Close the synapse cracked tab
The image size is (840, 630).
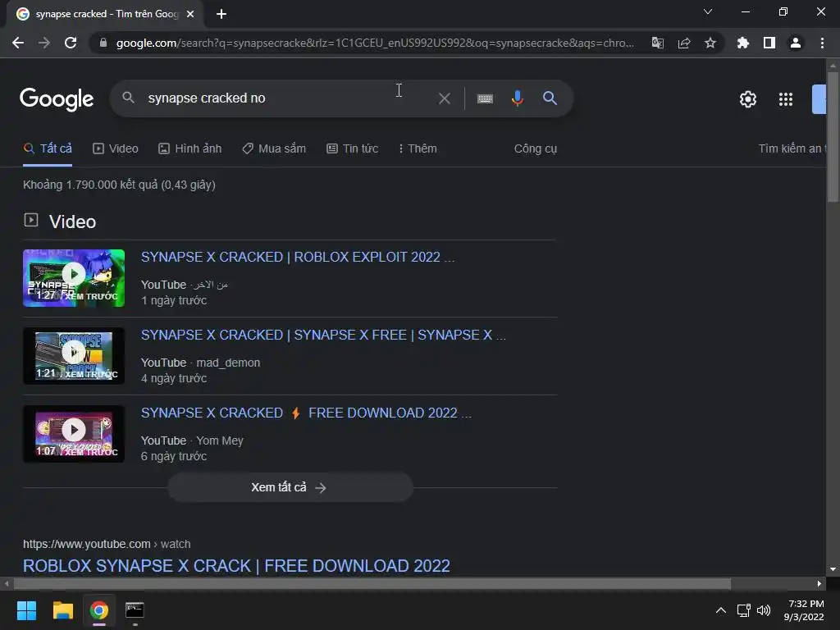[190, 14]
